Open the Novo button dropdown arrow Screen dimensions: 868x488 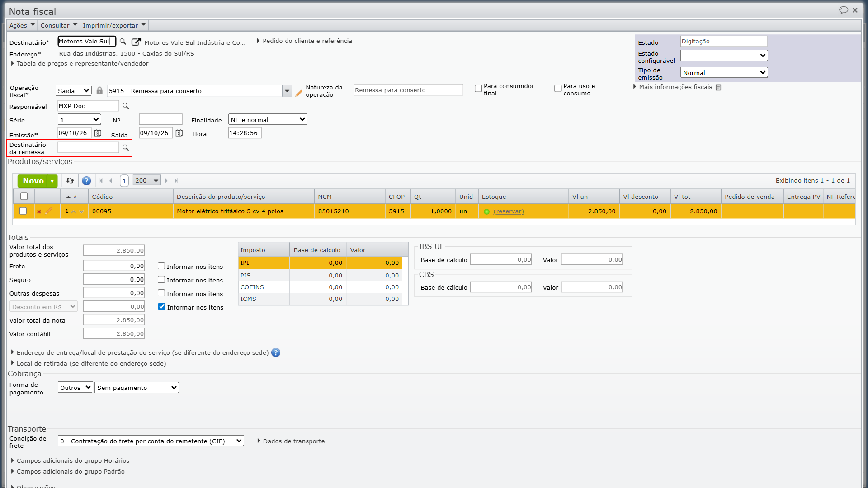[x=52, y=181]
